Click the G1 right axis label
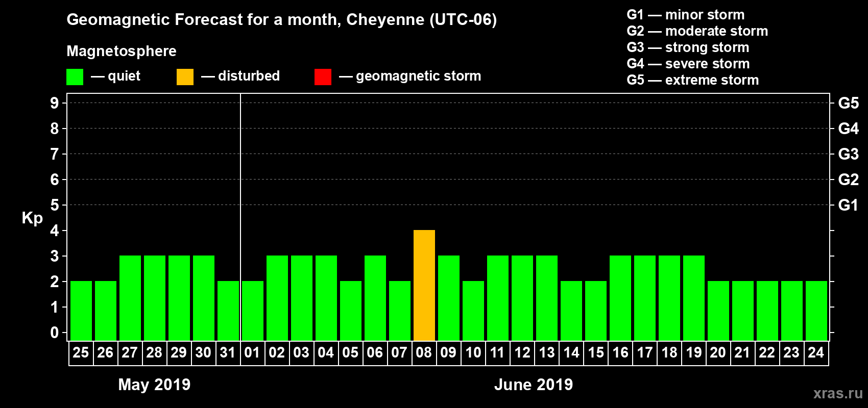Viewport: 868px width, 408px height. [849, 205]
